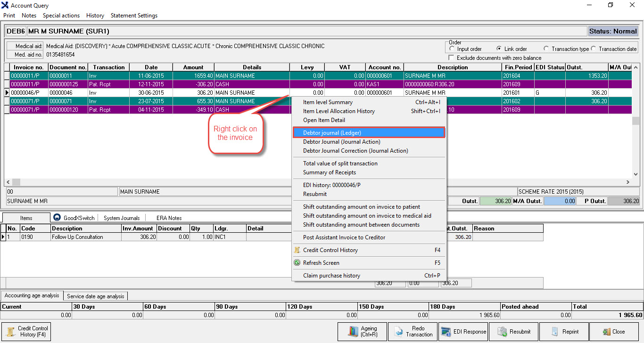Viewport: 644px width, 343px height.
Task: Click the Reprint document icon
Action: [554, 332]
